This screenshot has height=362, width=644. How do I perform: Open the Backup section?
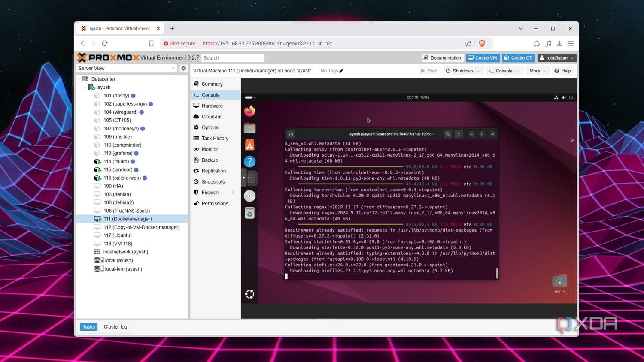pyautogui.click(x=215, y=160)
